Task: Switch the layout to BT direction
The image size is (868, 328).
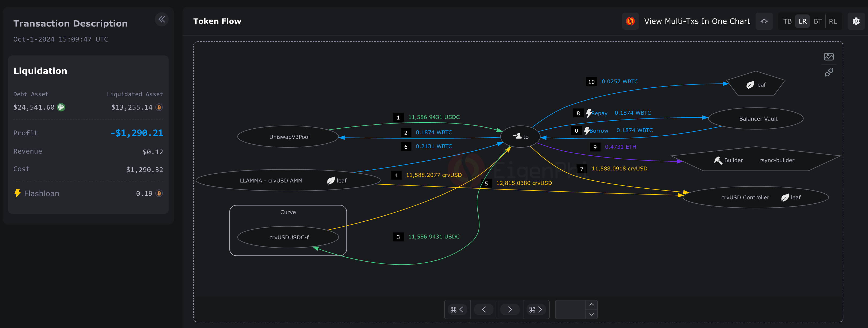Action: (817, 21)
